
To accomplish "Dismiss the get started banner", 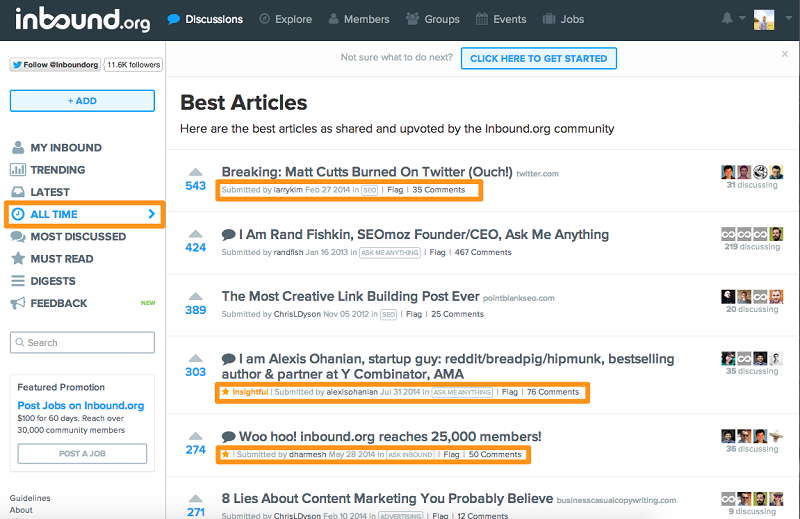I will coord(785,54).
